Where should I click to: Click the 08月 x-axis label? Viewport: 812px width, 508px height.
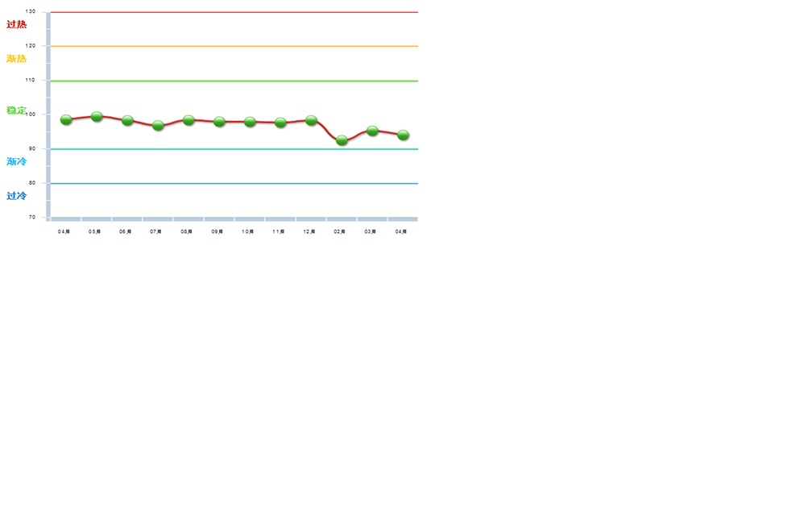(186, 231)
